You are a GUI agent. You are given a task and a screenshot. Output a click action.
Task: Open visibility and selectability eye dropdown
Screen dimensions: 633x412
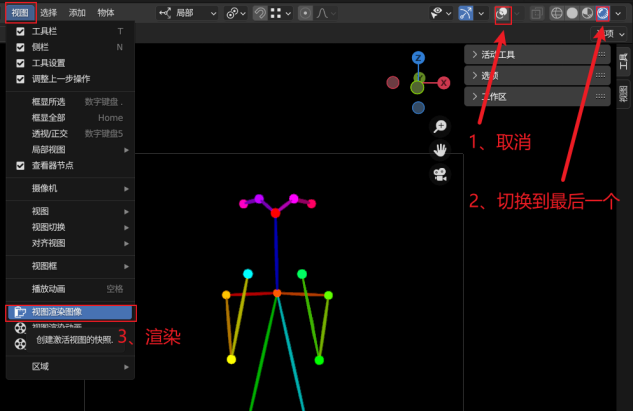click(441, 13)
